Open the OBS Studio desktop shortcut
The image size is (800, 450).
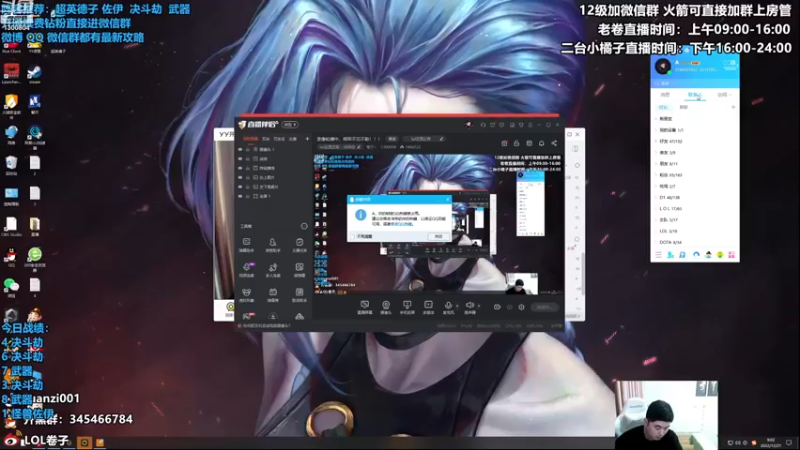(11, 227)
